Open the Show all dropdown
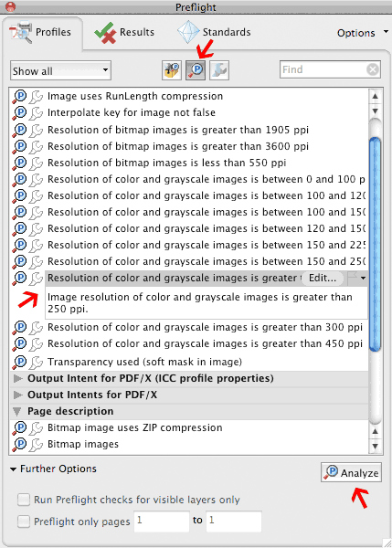Screen dimensions: 392x548 click(60, 70)
